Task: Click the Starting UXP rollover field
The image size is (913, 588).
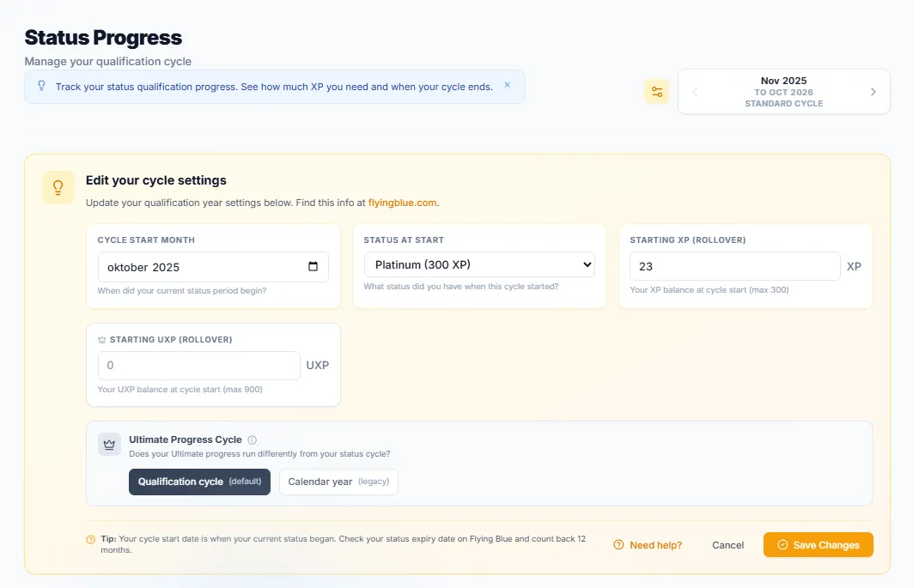Action: click(199, 365)
